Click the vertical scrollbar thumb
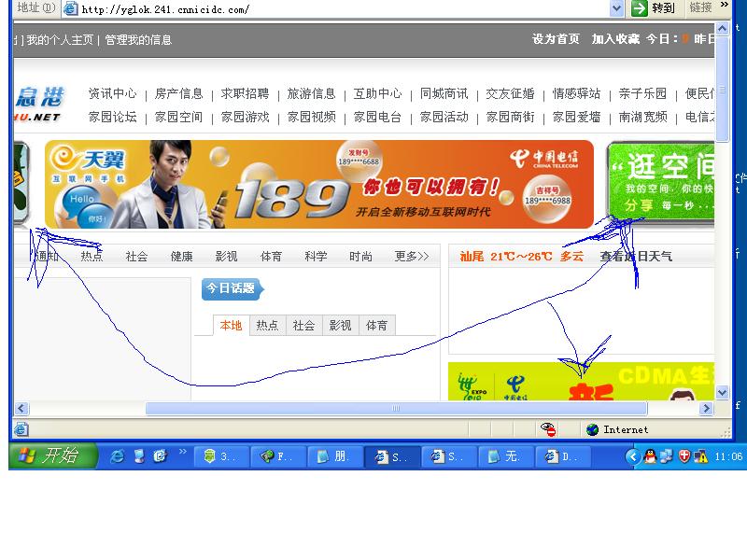 click(722, 89)
